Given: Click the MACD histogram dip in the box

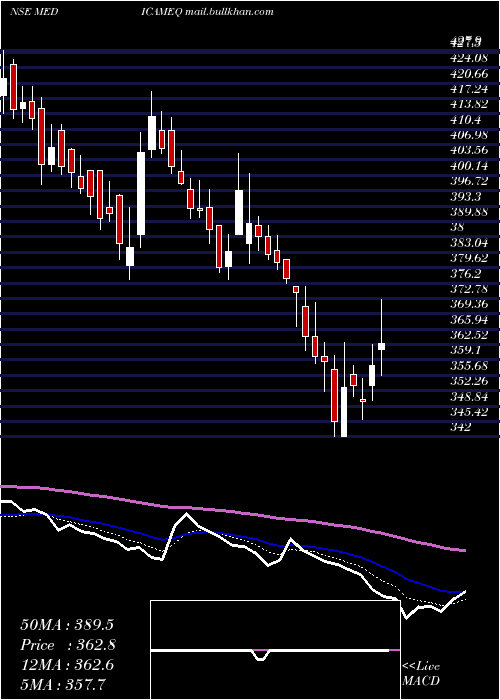Looking at the screenshot, I should point(261,655).
